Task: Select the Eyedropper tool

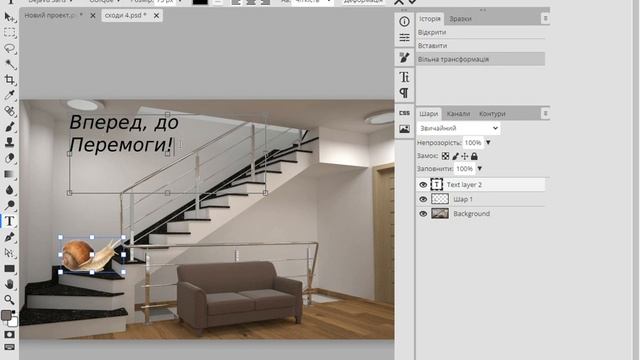Action: (9, 95)
